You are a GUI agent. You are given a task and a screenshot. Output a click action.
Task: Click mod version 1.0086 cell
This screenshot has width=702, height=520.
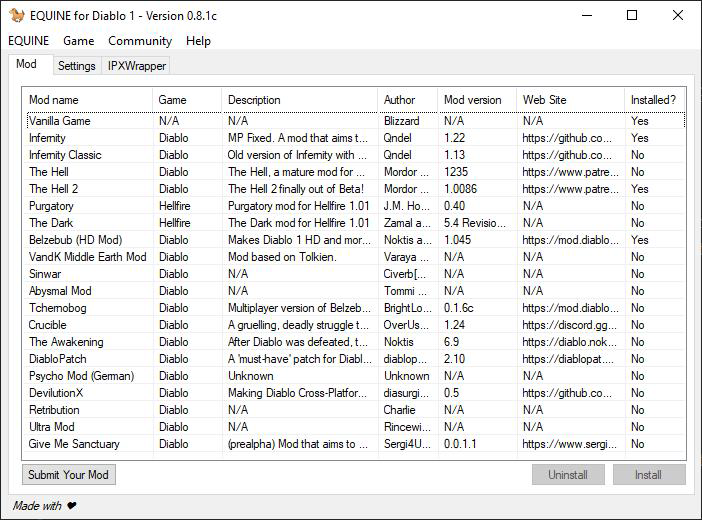(460, 189)
